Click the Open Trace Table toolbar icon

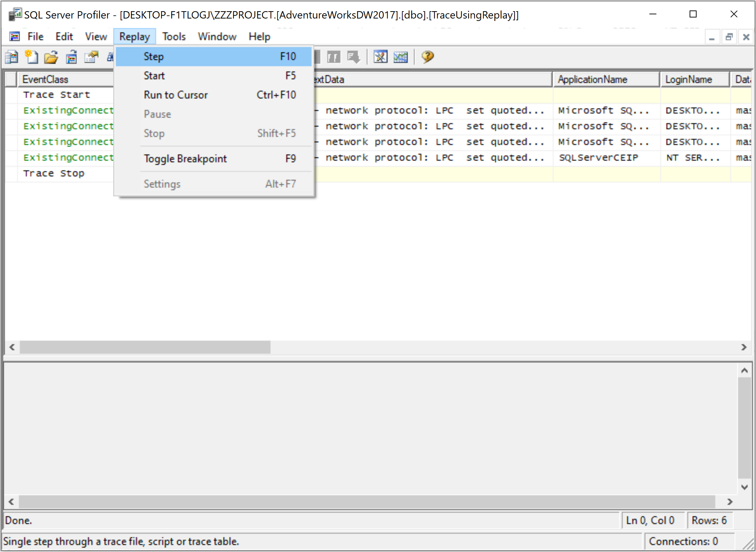click(71, 57)
